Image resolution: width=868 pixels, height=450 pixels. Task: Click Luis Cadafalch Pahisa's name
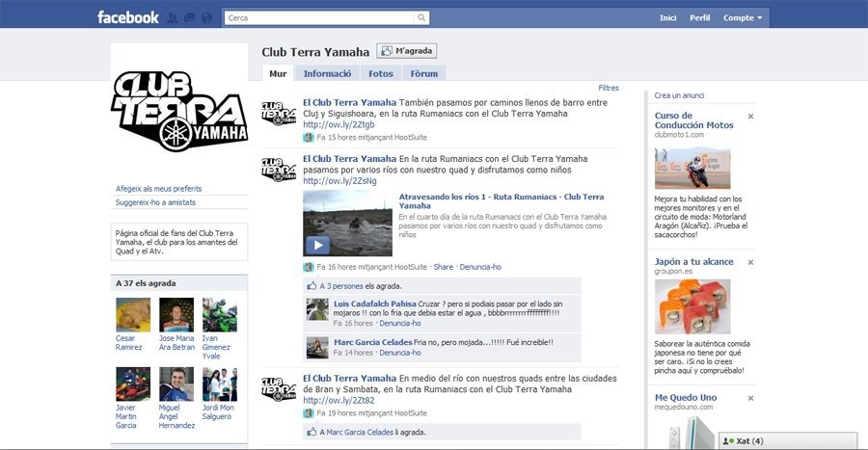click(375, 304)
